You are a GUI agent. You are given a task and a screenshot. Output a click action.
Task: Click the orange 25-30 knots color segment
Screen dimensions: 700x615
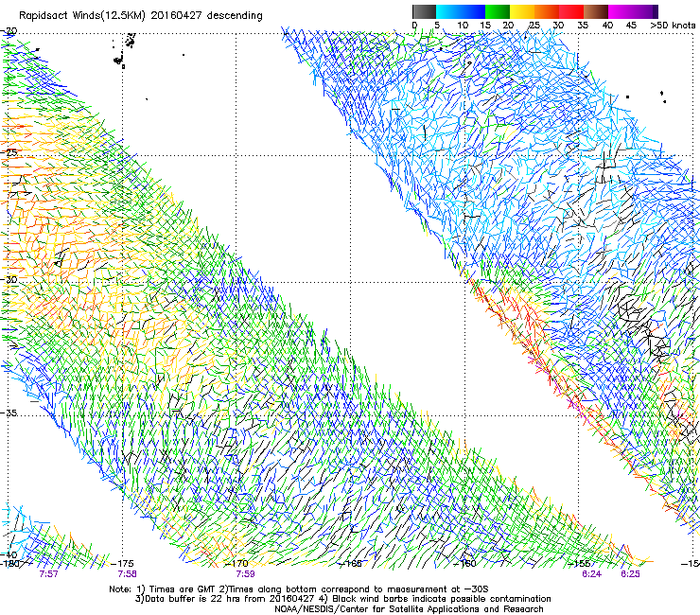click(547, 11)
